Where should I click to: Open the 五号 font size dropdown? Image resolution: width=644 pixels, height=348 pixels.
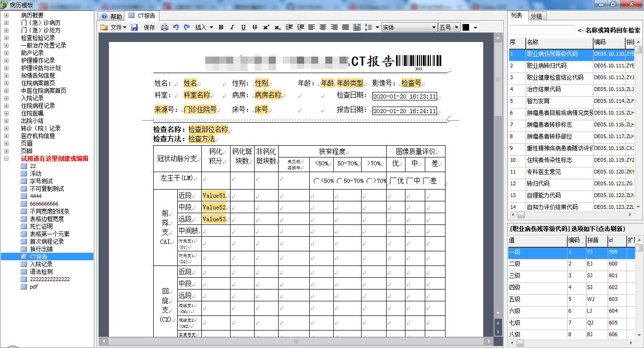(457, 27)
